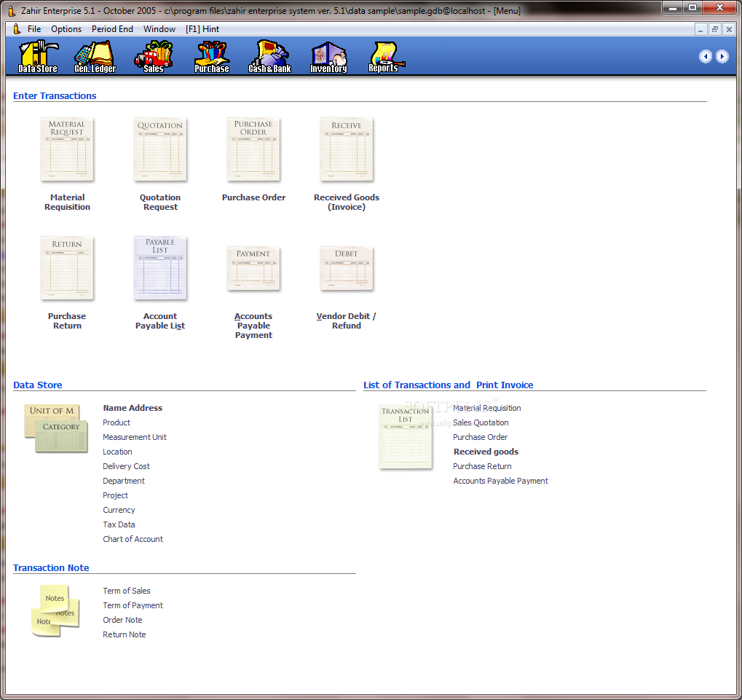Open the Tax Data link
This screenshot has height=700, width=742.
[x=119, y=525]
